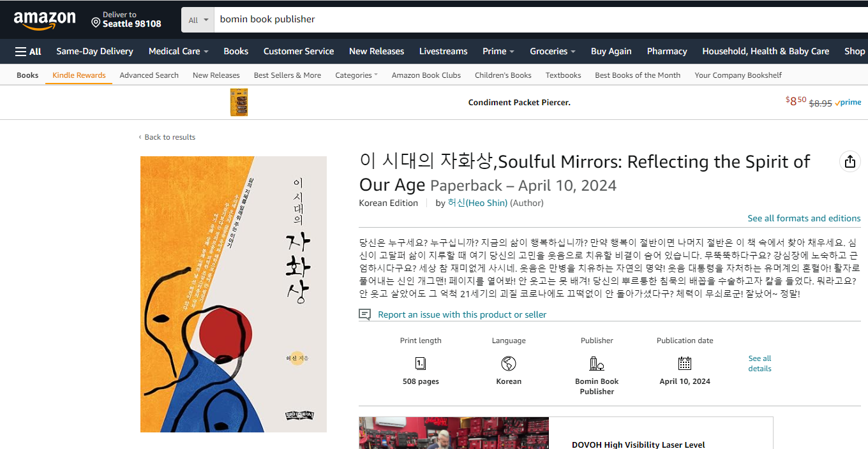Open New Releases in Books subnav
The height and width of the screenshot is (449, 868).
(216, 75)
